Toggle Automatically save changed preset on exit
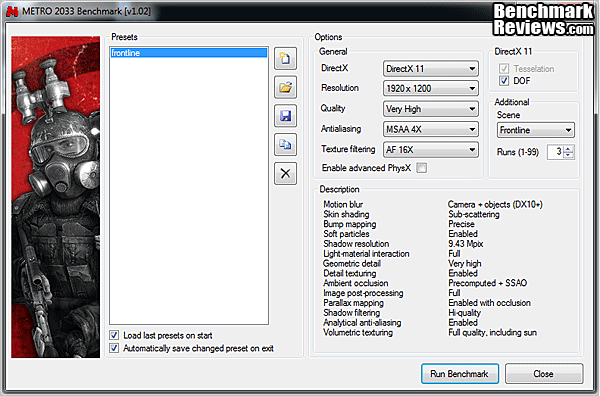600x396 pixels. point(114,348)
